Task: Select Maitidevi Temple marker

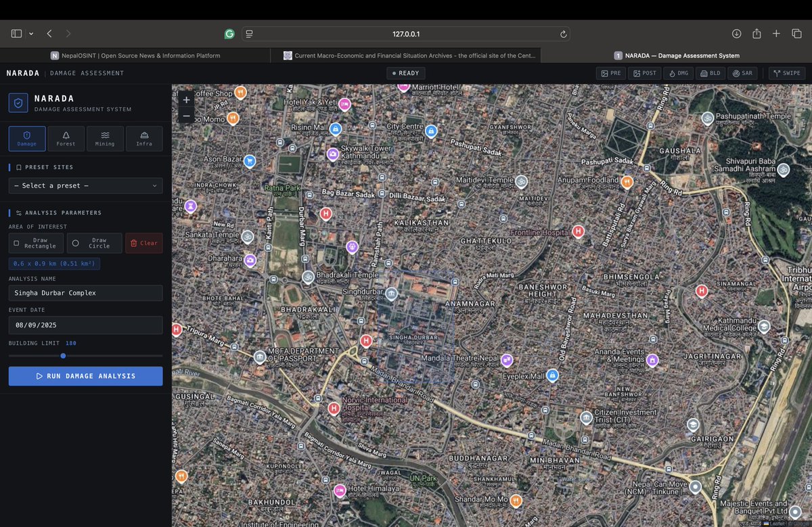Action: pos(521,181)
